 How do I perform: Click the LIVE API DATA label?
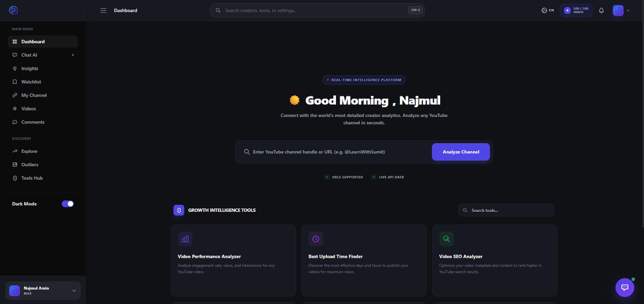391,177
